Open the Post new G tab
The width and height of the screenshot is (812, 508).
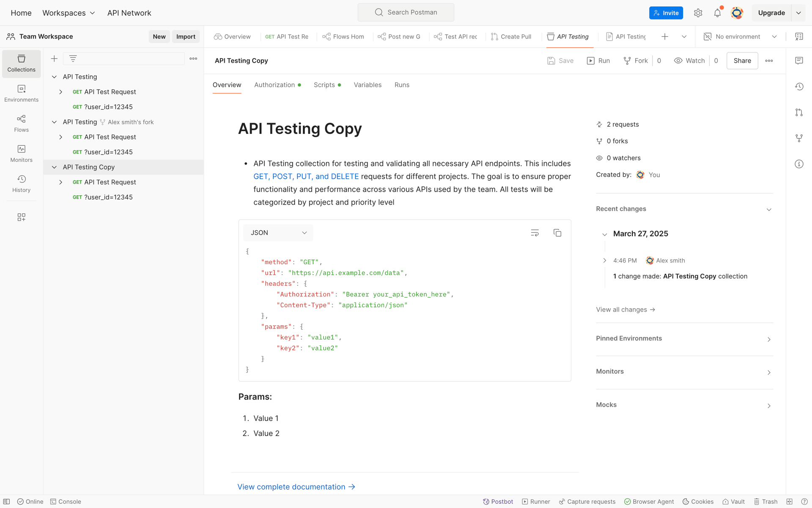tap(399, 37)
